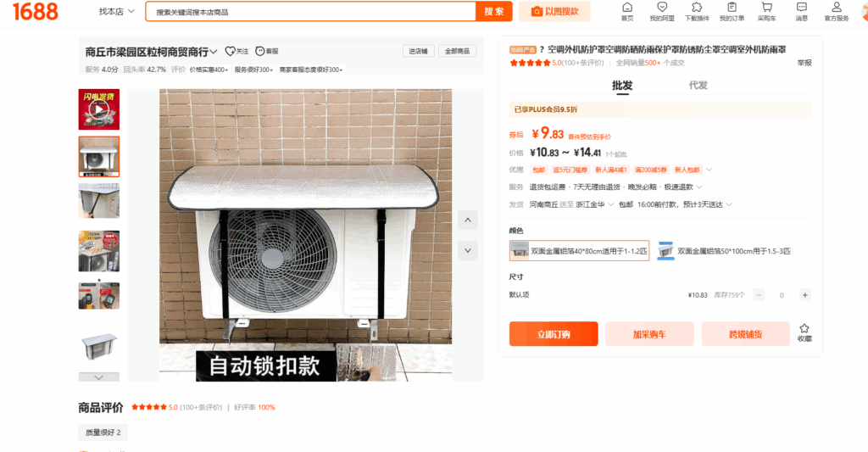This screenshot has height=452, width=868.
Task: Click the 立即订购 button
Action: (554, 334)
